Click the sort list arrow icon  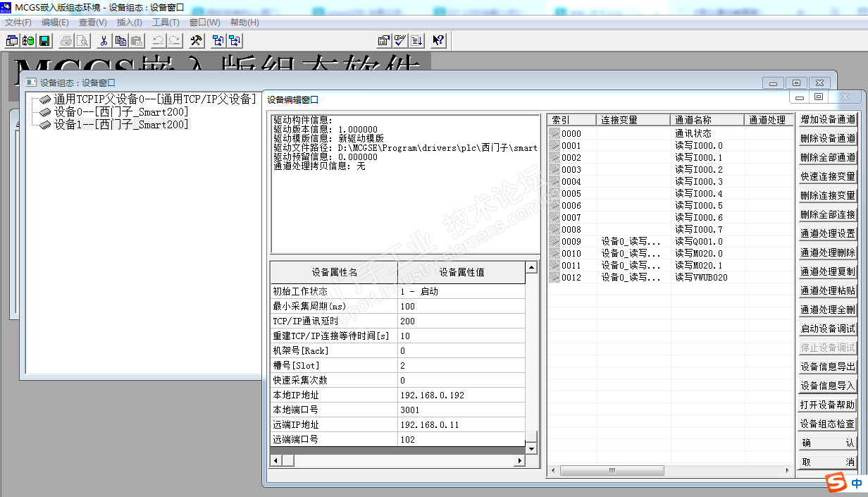[x=416, y=41]
